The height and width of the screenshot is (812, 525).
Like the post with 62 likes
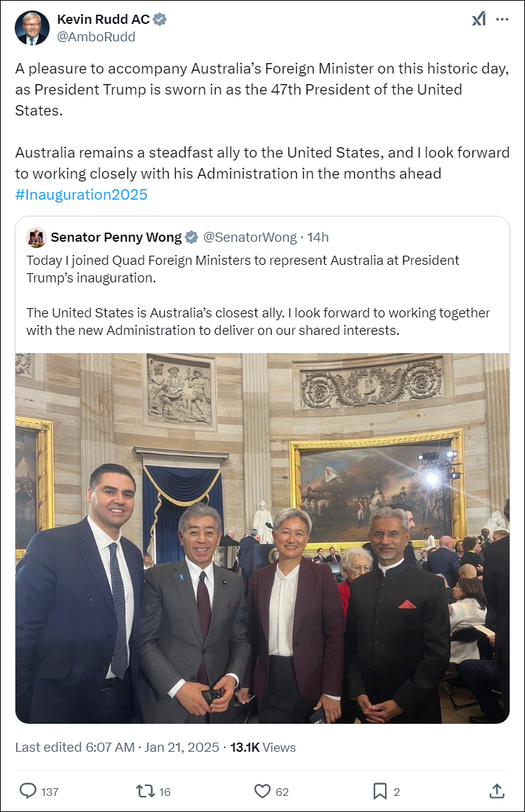(x=262, y=791)
